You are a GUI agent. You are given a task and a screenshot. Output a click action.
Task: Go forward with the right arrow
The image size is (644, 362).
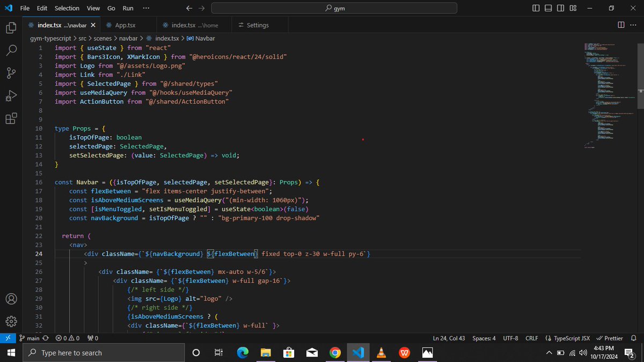(x=202, y=9)
